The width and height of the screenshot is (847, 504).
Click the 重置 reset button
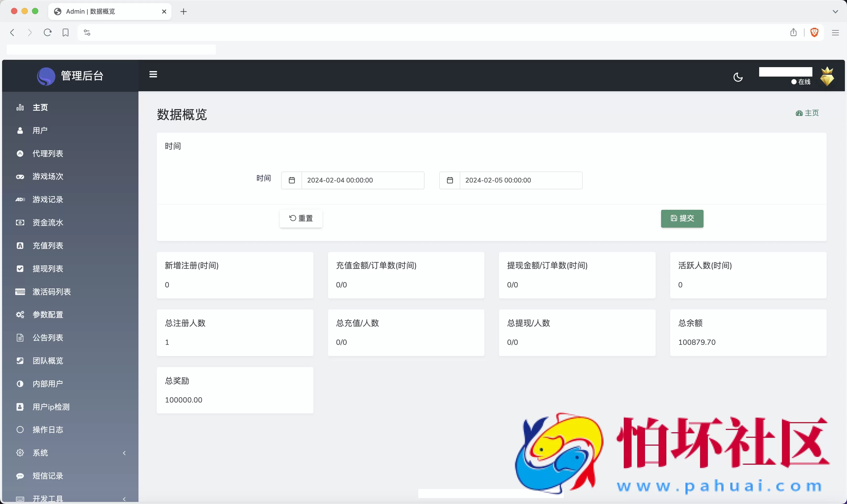coord(301,218)
